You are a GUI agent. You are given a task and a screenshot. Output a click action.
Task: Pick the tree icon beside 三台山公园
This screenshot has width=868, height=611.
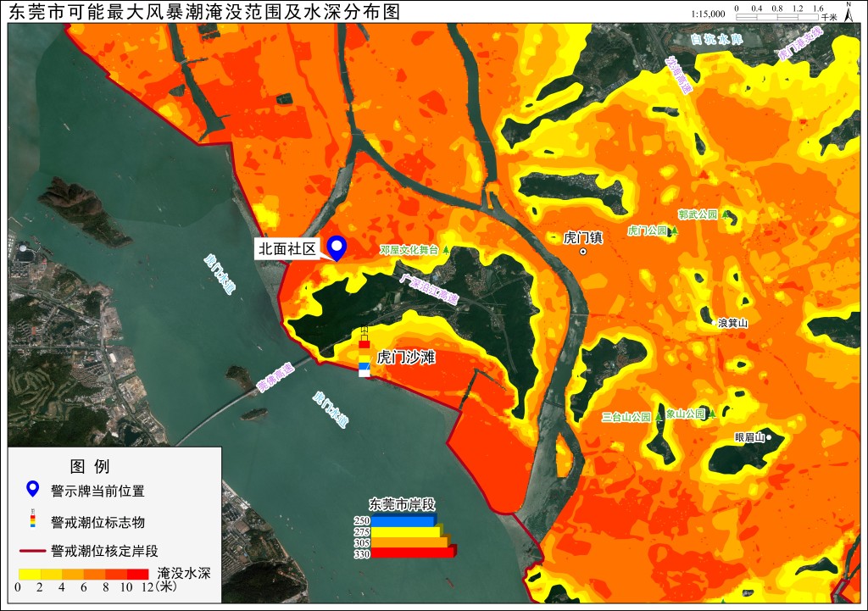659,417
